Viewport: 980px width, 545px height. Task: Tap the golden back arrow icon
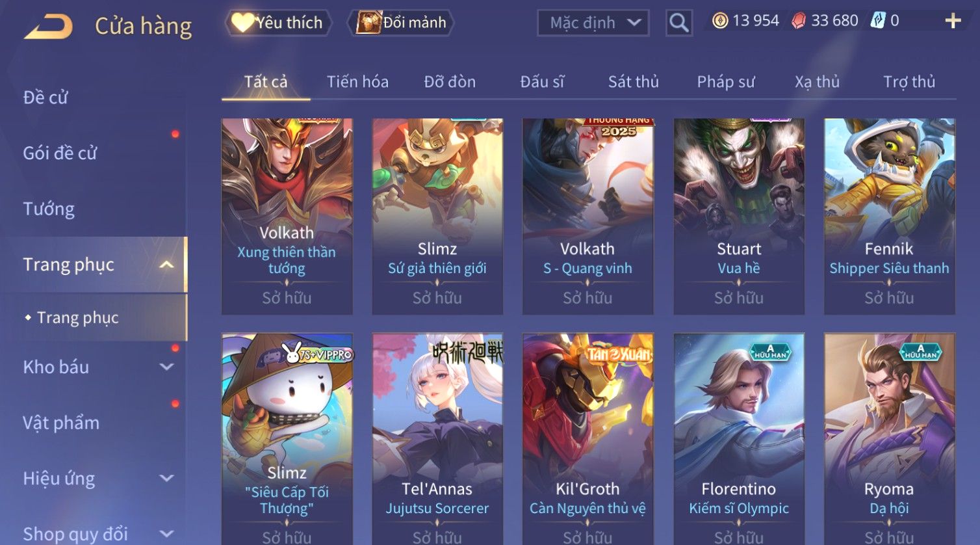(x=48, y=27)
